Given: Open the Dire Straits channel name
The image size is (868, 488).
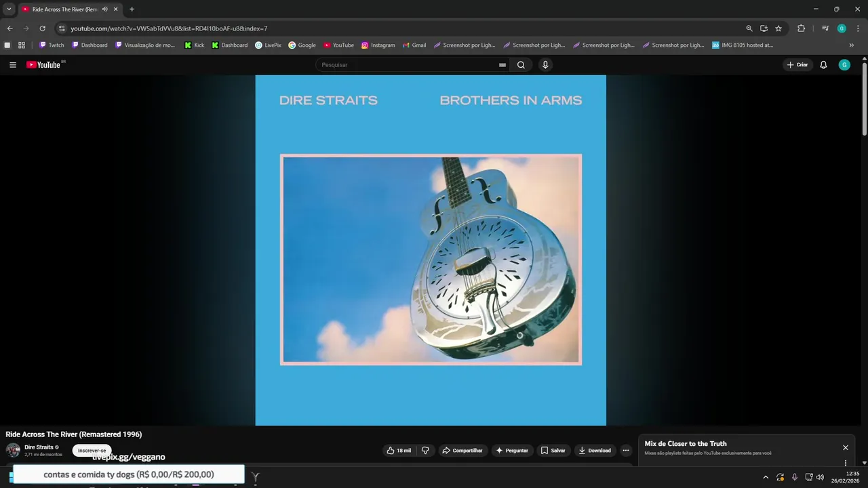Looking at the screenshot, I should tap(39, 447).
